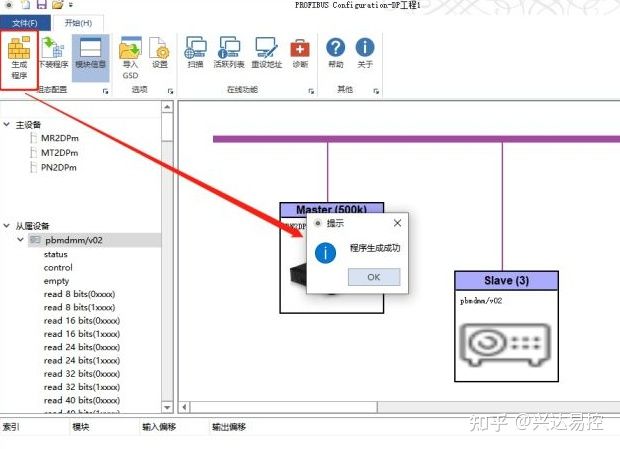Click OK in the 提示 dialog
The width and height of the screenshot is (620, 449).
tap(374, 277)
